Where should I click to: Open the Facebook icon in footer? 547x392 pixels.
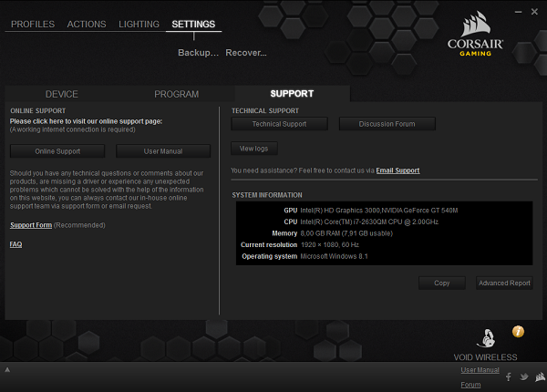pos(509,377)
